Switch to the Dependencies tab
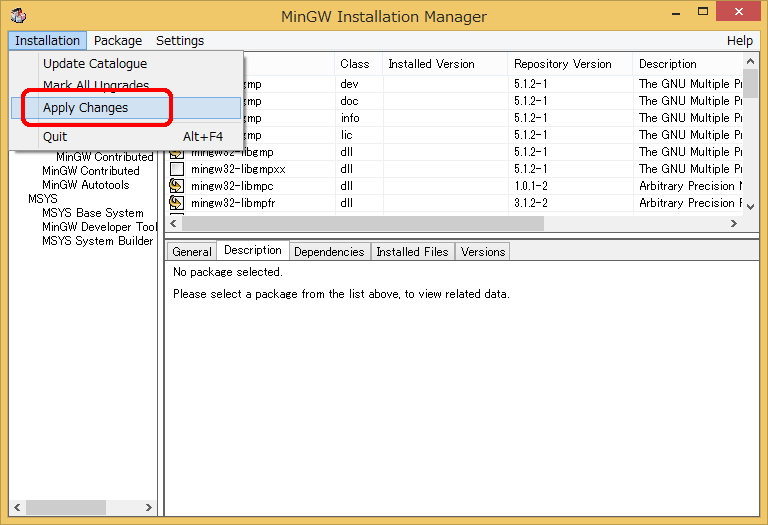768x525 pixels. tap(329, 252)
